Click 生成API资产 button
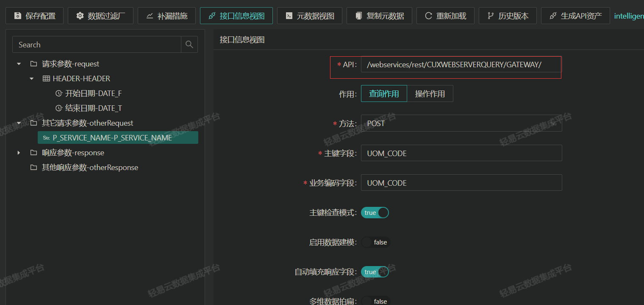Image resolution: width=644 pixels, height=305 pixels. pyautogui.click(x=575, y=16)
